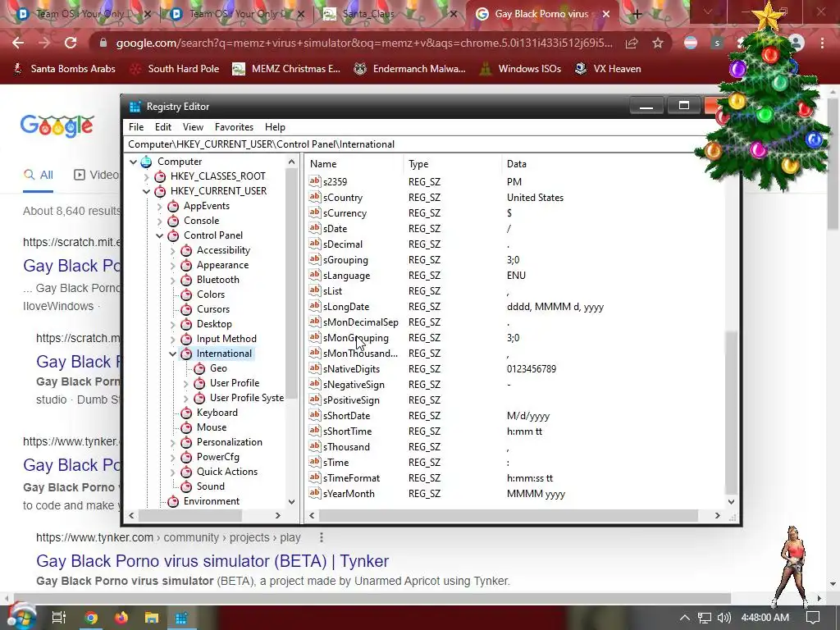840x630 pixels.
Task: Select Bluetooth key in tree
Action: pos(217,280)
